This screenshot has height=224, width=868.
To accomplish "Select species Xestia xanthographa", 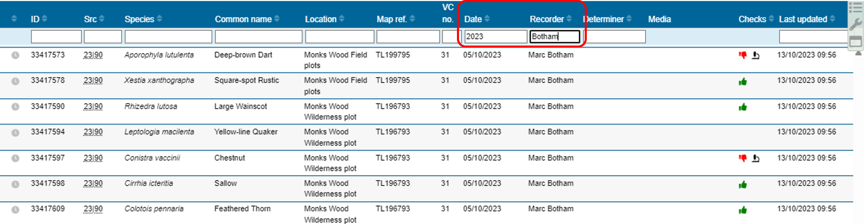I will pyautogui.click(x=159, y=80).
